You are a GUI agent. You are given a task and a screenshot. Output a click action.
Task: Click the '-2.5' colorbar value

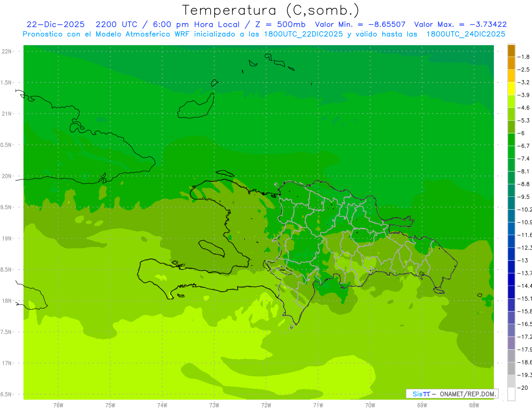click(524, 70)
